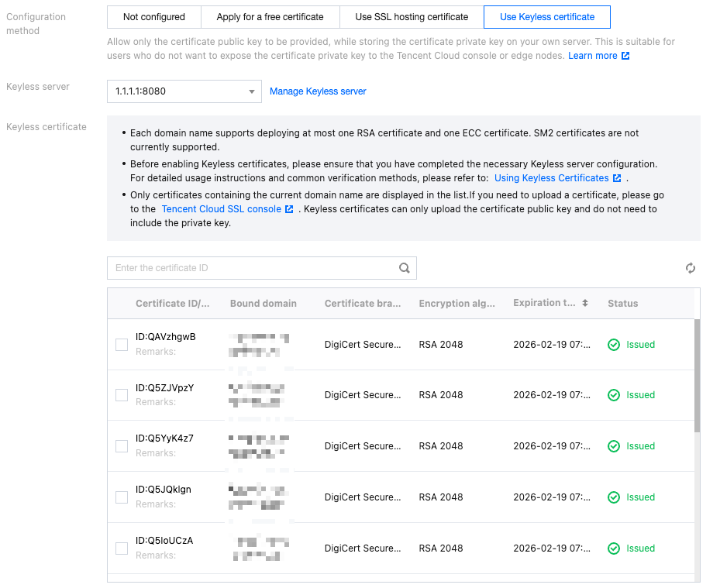Select Use SSL hosting certificate option

click(412, 16)
